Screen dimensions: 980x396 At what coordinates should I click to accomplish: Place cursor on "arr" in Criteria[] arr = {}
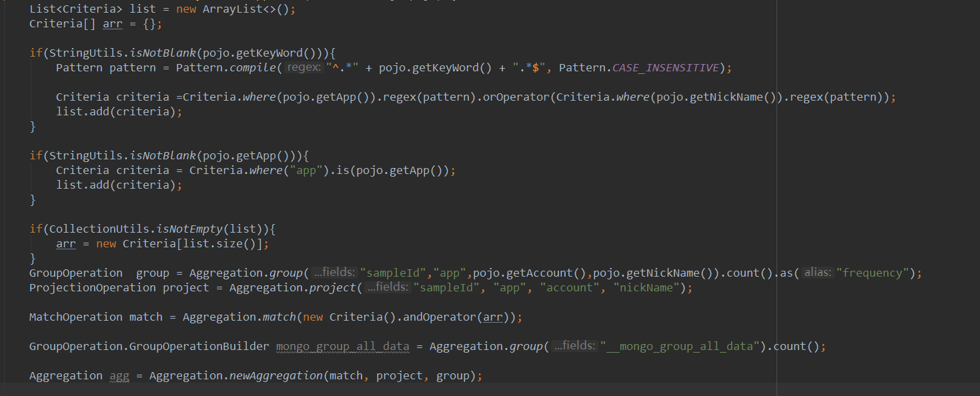(113, 24)
